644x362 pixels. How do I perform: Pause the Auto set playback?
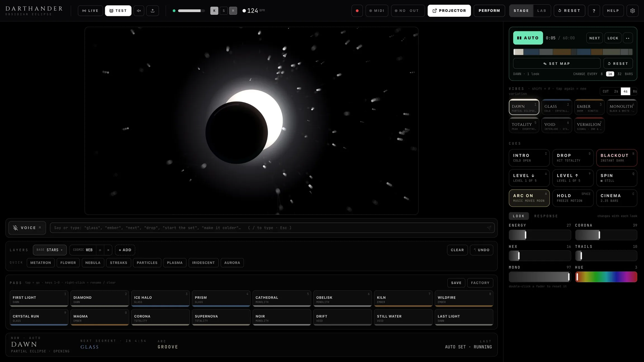click(x=528, y=38)
